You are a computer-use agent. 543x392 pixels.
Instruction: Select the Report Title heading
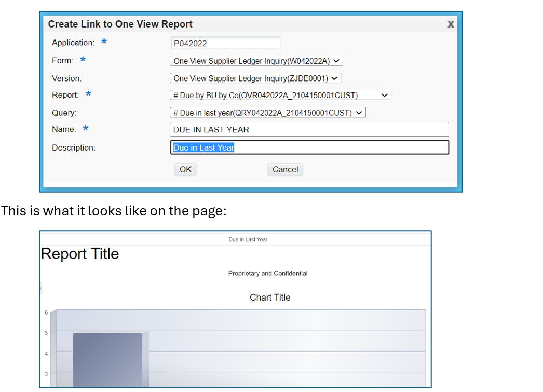[x=80, y=254]
